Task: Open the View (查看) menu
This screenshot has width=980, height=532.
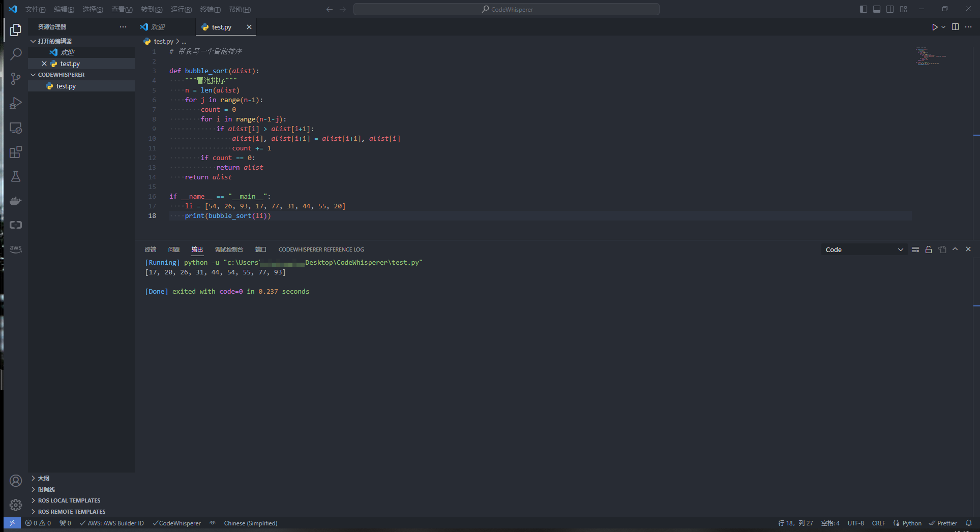Action: pos(122,9)
